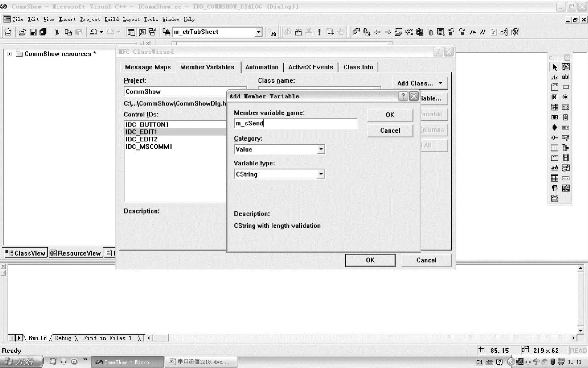The height and width of the screenshot is (368, 588).
Task: Open the m_ctrTabSheet find combo dropdown
Action: pos(259,32)
